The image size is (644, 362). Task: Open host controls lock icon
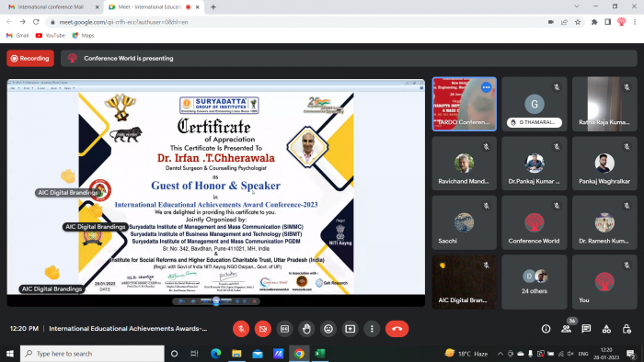(x=627, y=329)
